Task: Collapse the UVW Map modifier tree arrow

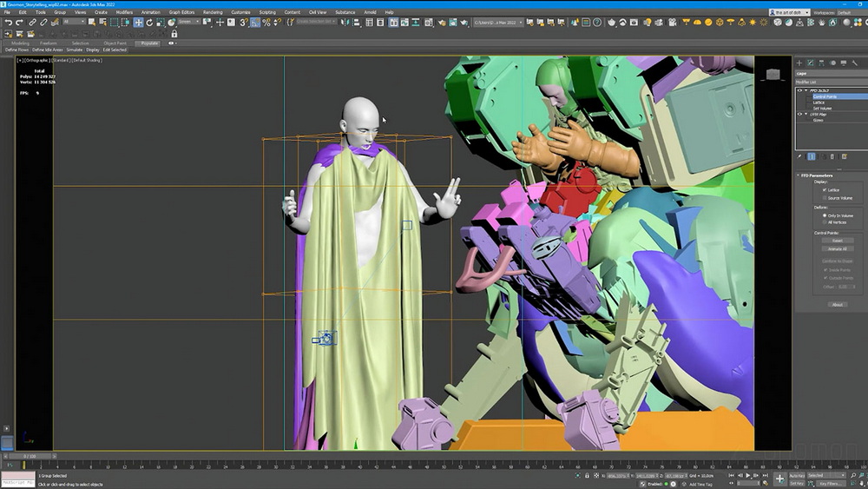Action: pos(806,114)
